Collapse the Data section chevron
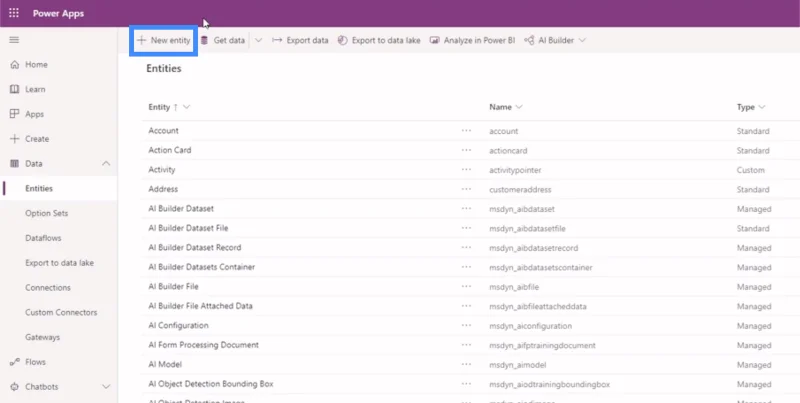 click(106, 164)
